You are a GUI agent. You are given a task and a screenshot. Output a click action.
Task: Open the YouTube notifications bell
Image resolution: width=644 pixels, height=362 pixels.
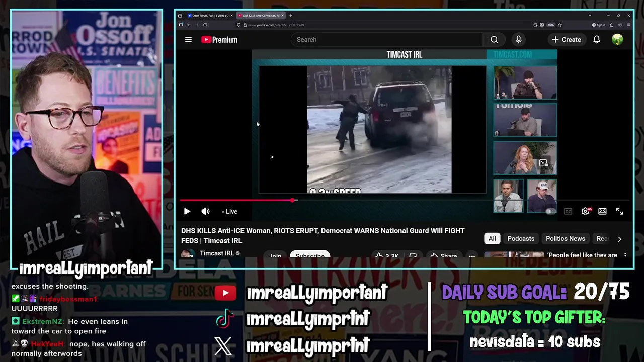(x=596, y=40)
